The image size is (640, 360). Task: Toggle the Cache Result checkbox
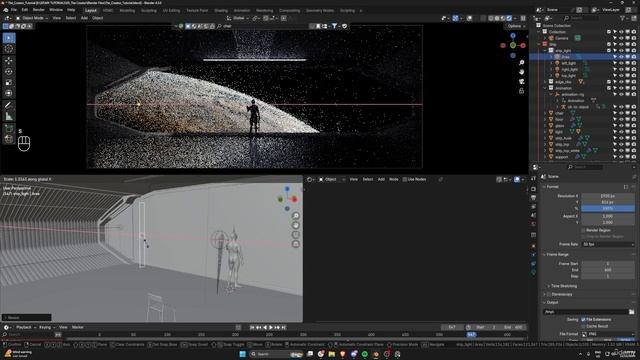point(583,326)
